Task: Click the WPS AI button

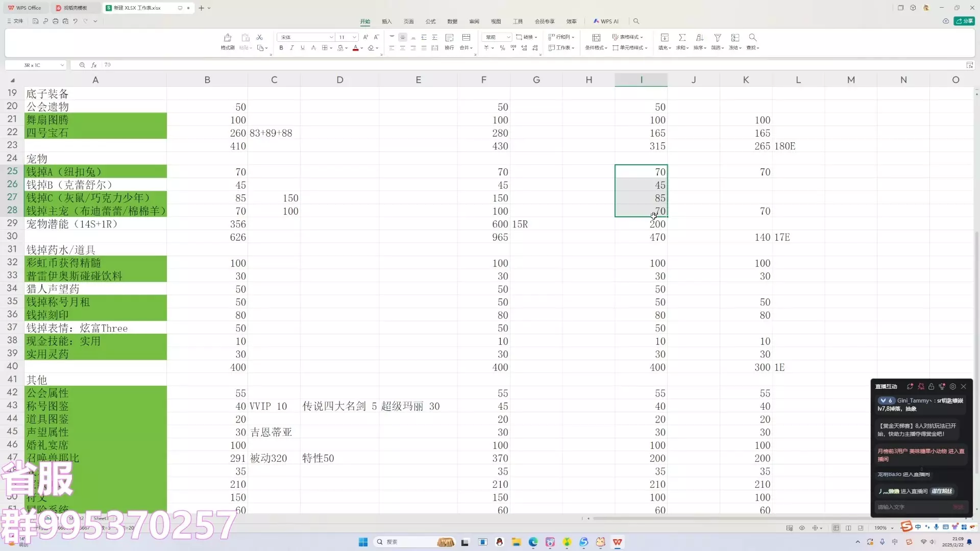Action: click(606, 21)
